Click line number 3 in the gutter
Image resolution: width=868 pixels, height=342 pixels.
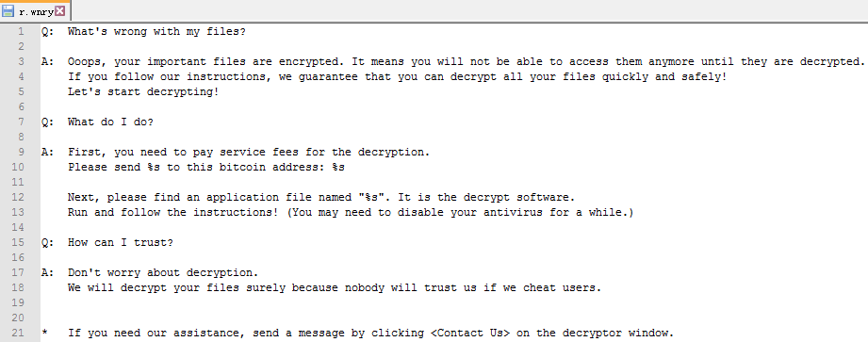tap(21, 61)
